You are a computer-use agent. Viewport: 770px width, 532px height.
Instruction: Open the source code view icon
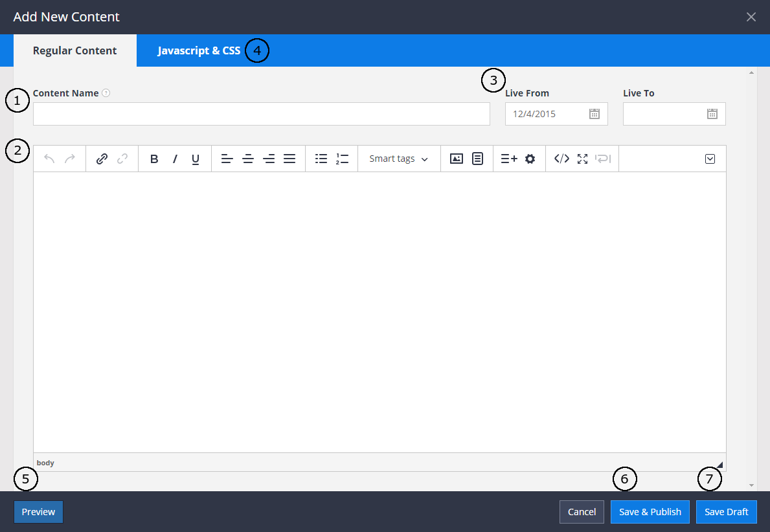coord(562,159)
